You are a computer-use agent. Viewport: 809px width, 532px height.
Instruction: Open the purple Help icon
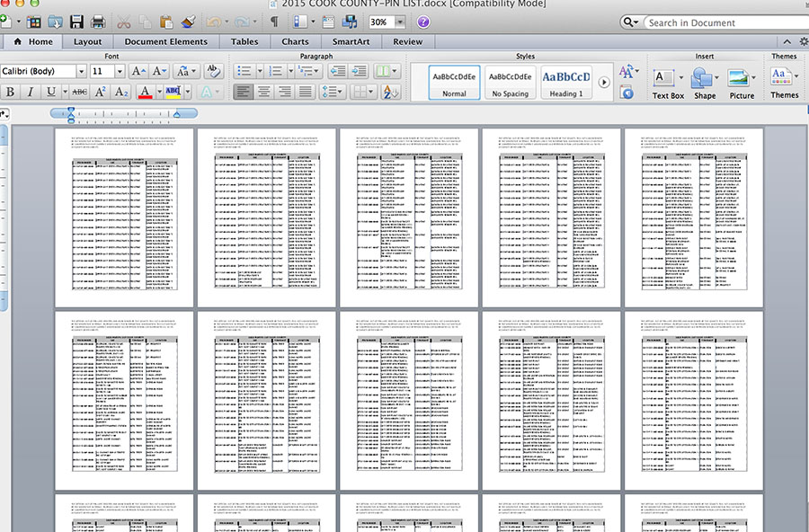coord(423,22)
